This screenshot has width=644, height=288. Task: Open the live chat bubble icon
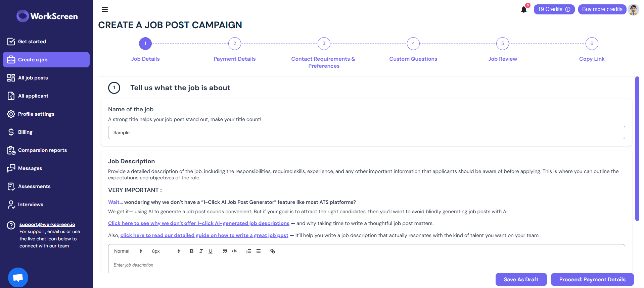(x=18, y=277)
